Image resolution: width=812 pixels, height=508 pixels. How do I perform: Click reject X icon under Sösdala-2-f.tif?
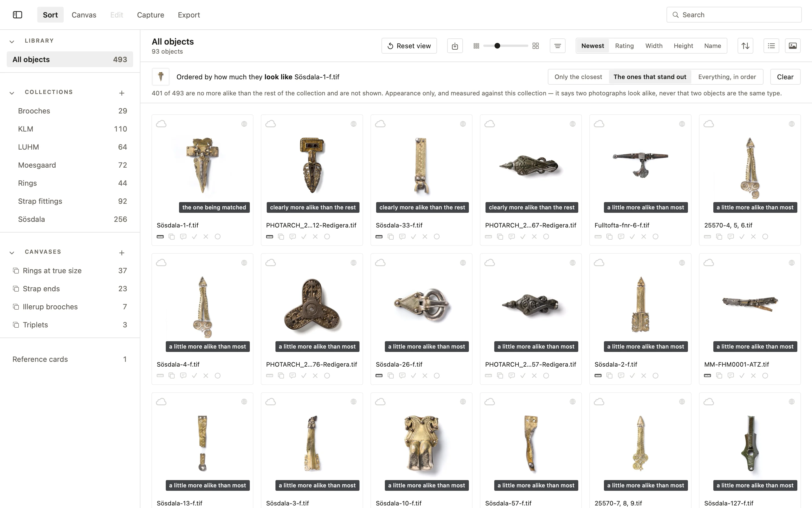(x=644, y=376)
